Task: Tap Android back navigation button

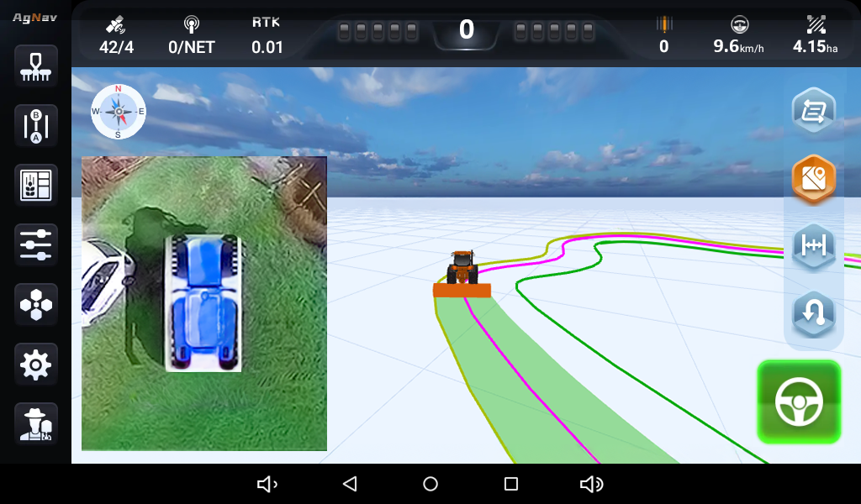Action: pyautogui.click(x=350, y=484)
